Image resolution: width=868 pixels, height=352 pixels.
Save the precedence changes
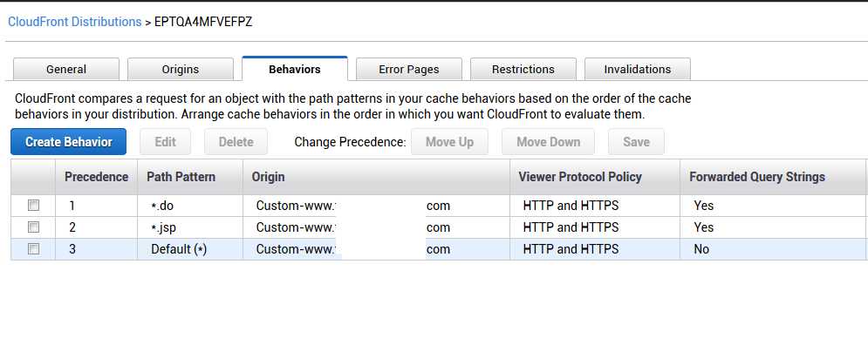(636, 142)
